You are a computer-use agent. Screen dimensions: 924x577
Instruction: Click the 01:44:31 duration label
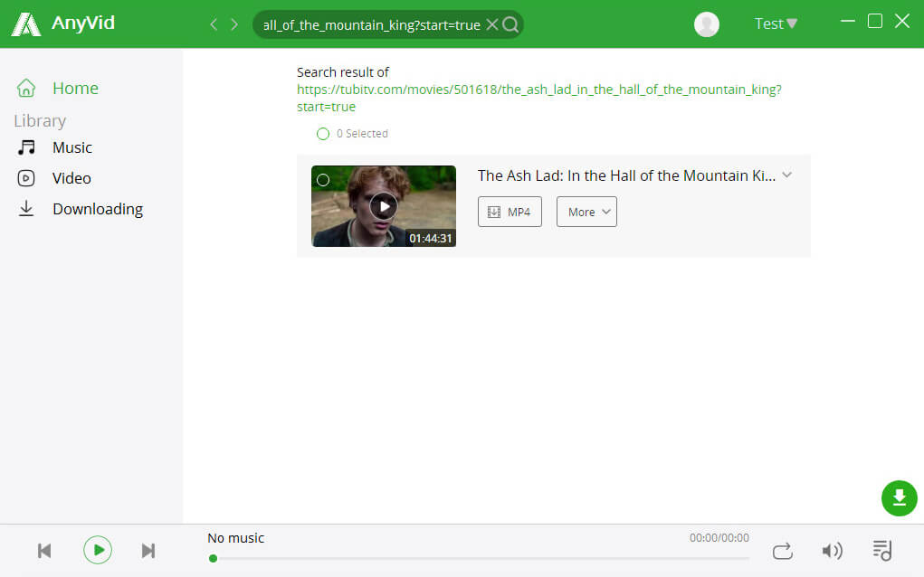point(431,238)
